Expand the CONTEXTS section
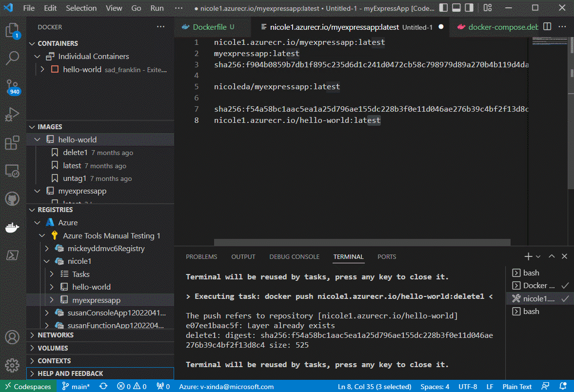Image resolution: width=574 pixels, height=392 pixels. coord(100,360)
